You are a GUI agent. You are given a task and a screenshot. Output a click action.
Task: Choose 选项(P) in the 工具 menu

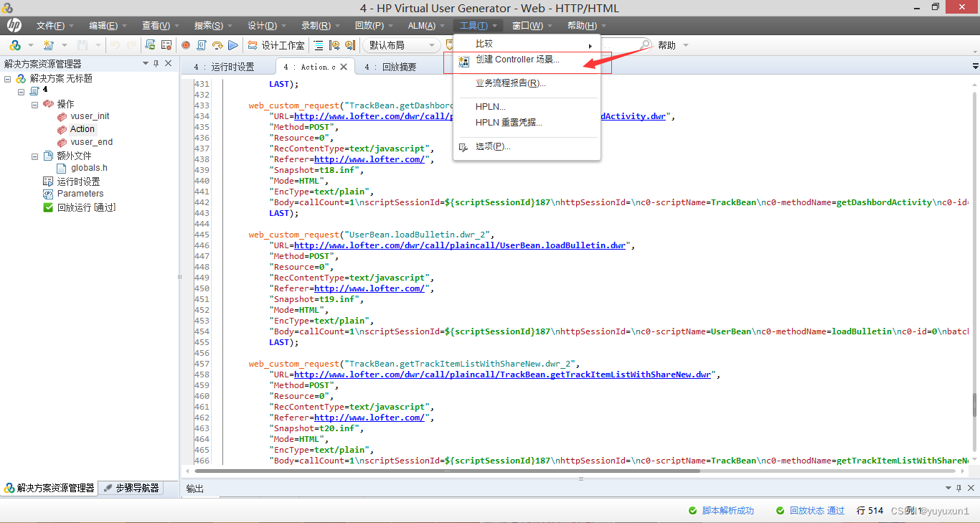527,146
